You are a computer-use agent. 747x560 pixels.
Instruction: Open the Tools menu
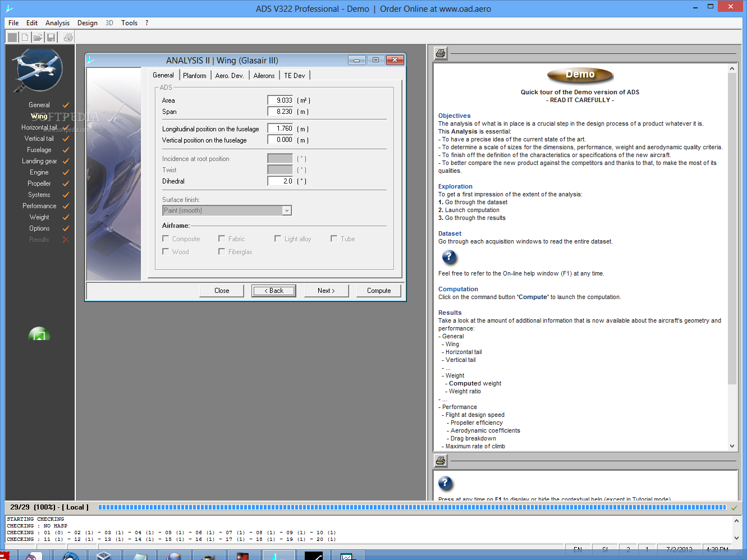tap(130, 23)
